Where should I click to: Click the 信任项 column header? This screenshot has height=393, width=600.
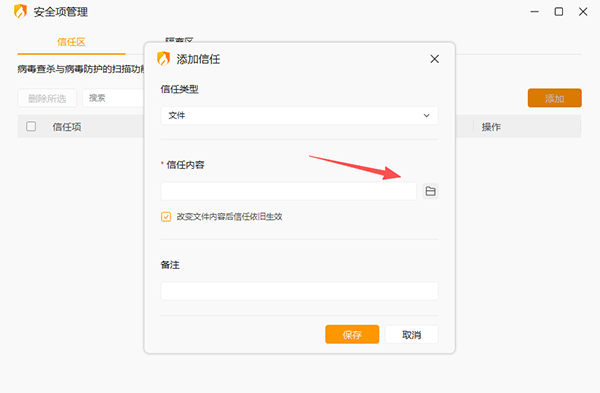click(67, 127)
